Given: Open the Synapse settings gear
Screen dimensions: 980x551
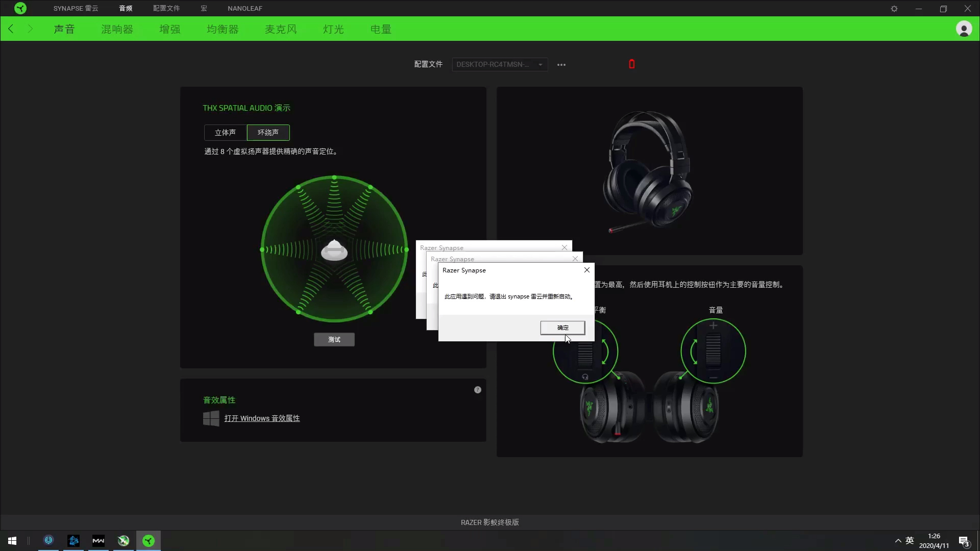Looking at the screenshot, I should tap(894, 9).
